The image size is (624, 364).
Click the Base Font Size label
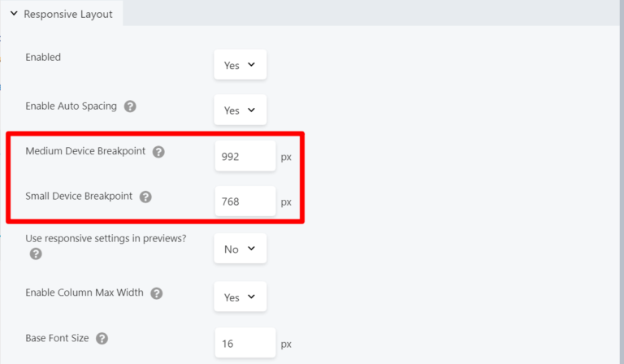pos(58,338)
